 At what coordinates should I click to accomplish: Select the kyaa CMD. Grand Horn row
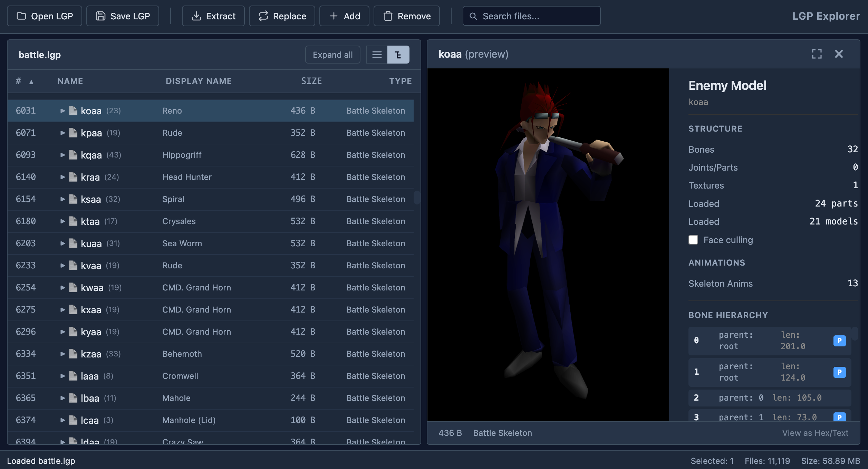[x=210, y=332]
